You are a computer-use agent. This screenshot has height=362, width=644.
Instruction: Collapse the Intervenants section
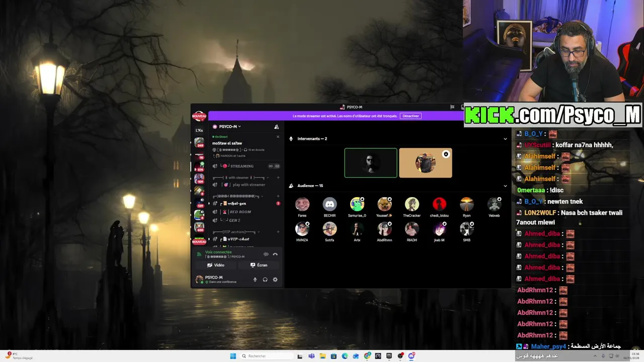click(x=505, y=139)
